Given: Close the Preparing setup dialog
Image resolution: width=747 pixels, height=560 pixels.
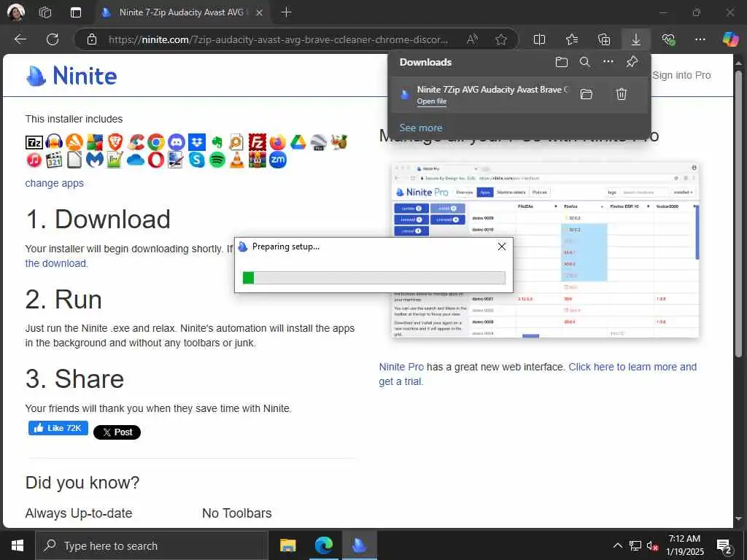Looking at the screenshot, I should point(502,246).
